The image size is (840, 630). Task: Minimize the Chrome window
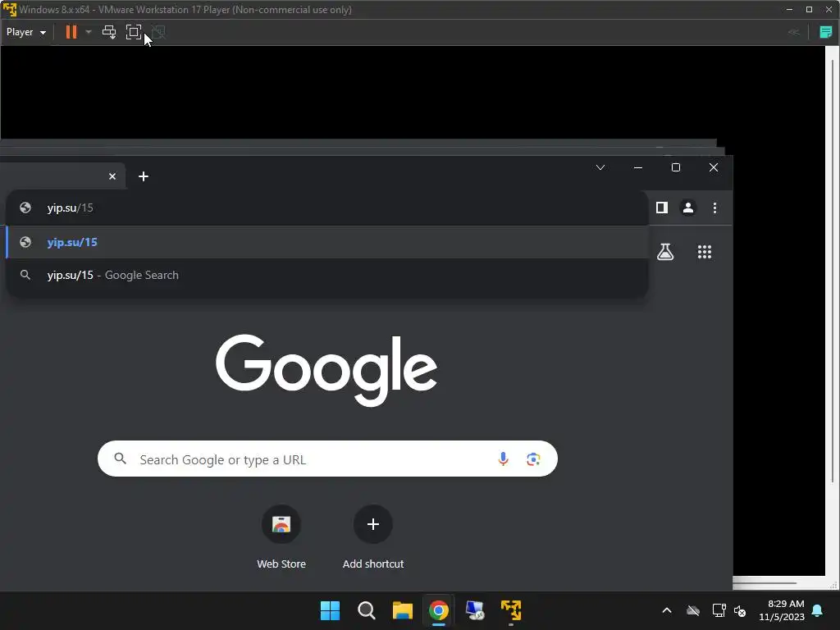[x=638, y=167]
